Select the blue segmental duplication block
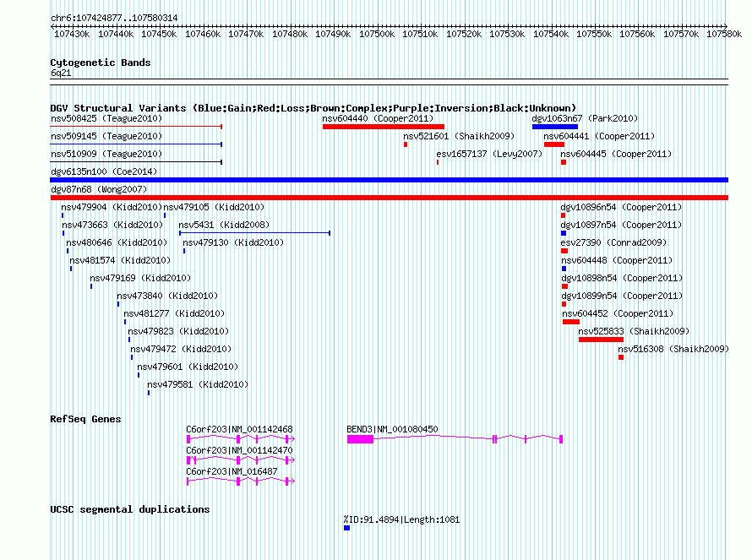Screen dimensions: 752x560 coord(346,528)
